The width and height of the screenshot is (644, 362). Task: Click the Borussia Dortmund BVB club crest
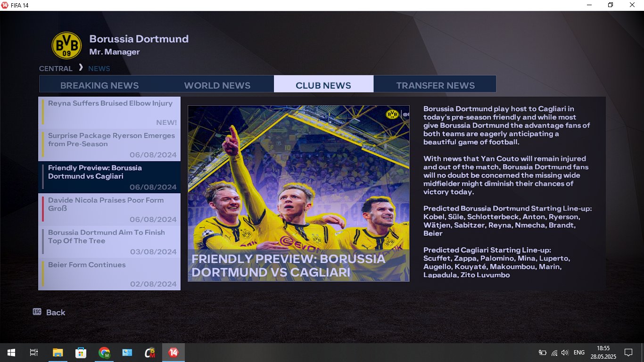tap(66, 45)
